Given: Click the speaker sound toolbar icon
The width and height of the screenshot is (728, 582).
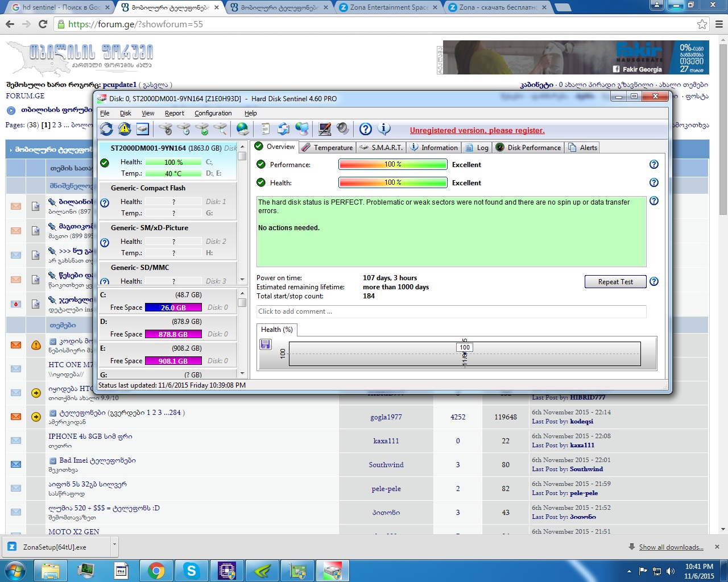Looking at the screenshot, I should click(342, 130).
